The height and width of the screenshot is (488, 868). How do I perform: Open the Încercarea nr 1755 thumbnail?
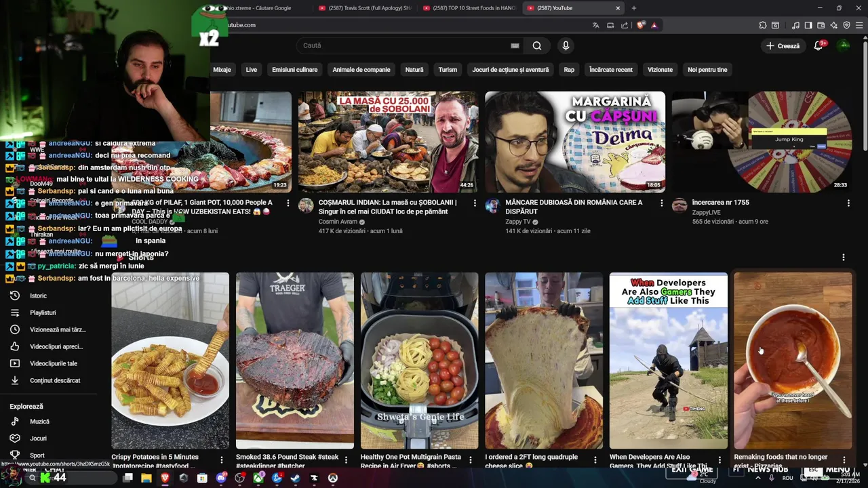click(x=762, y=142)
